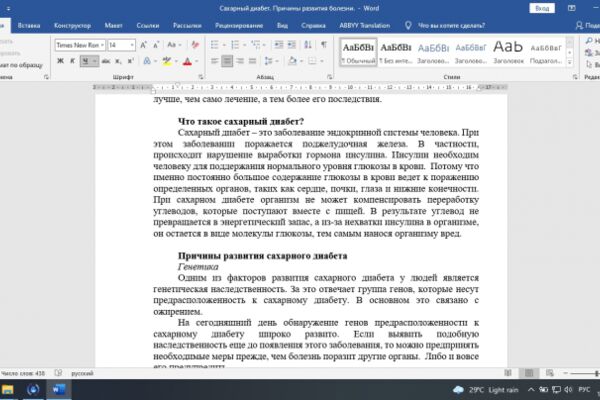The image size is (600, 400).
Task: Insert a bulleted list
Action: 215,45
